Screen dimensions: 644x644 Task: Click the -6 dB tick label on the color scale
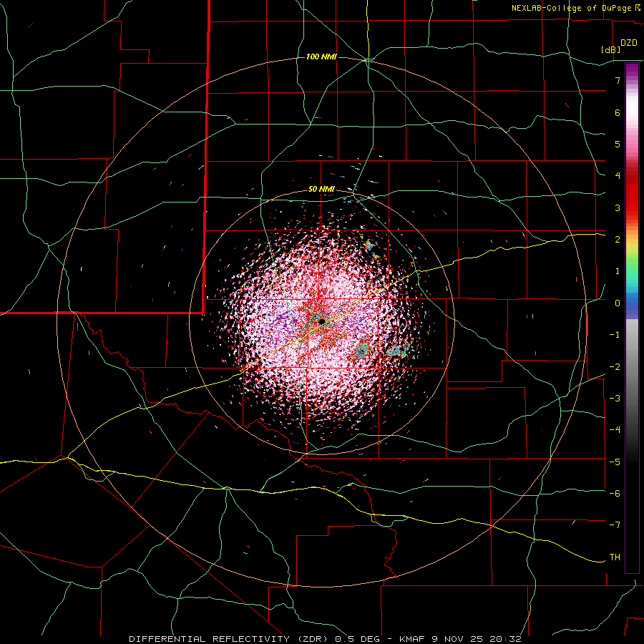(x=615, y=494)
